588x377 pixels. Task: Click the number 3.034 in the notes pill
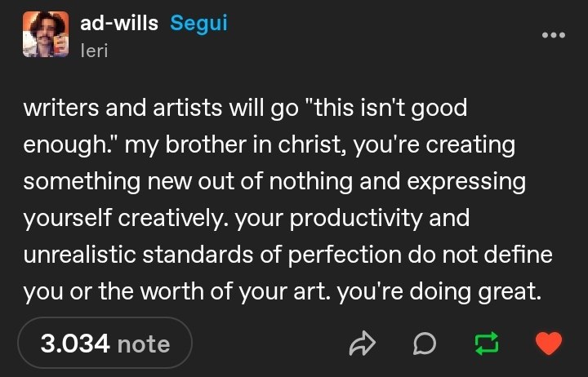[75, 344]
